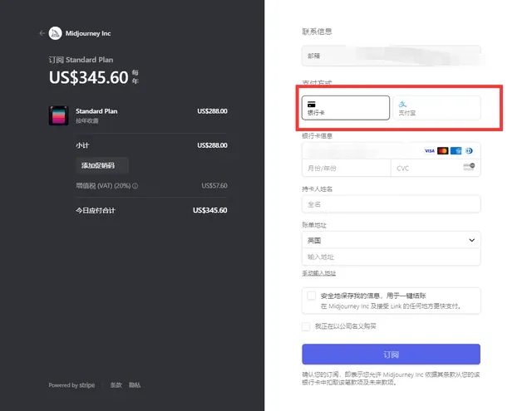532x411 pixels.
Task: Click the 添加促销码 promo code button
Action: click(x=104, y=165)
